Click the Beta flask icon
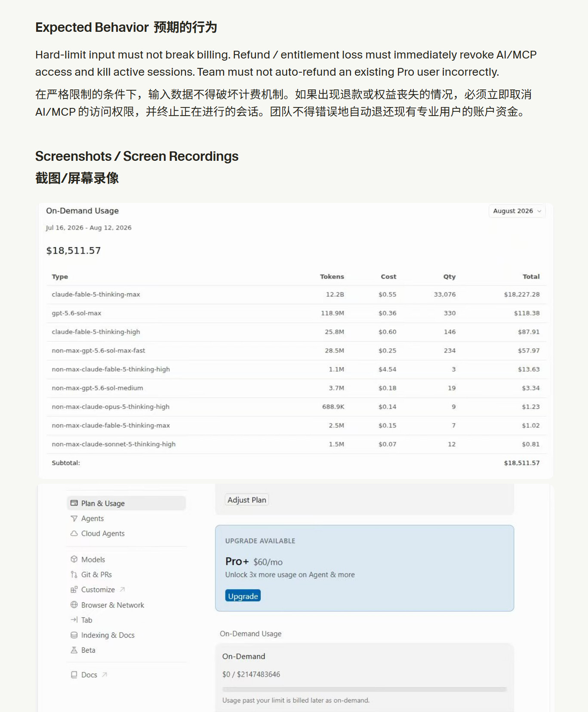Screen dimensions: 588x712 click(x=74, y=650)
